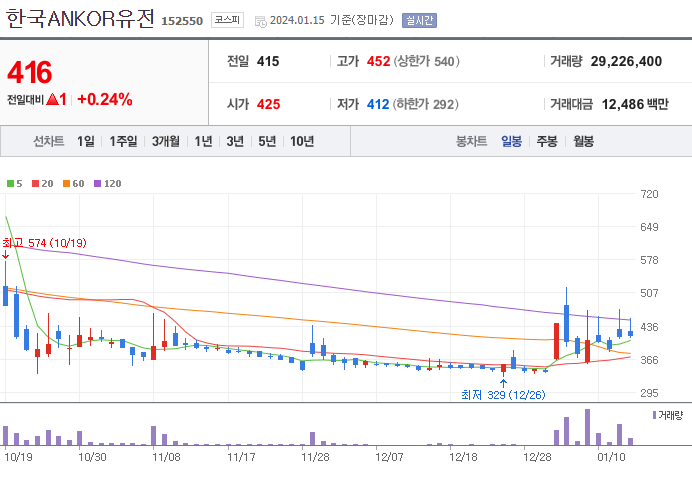Click the 11/08 date axis label
Screen dimensions: 692x482
point(166,457)
